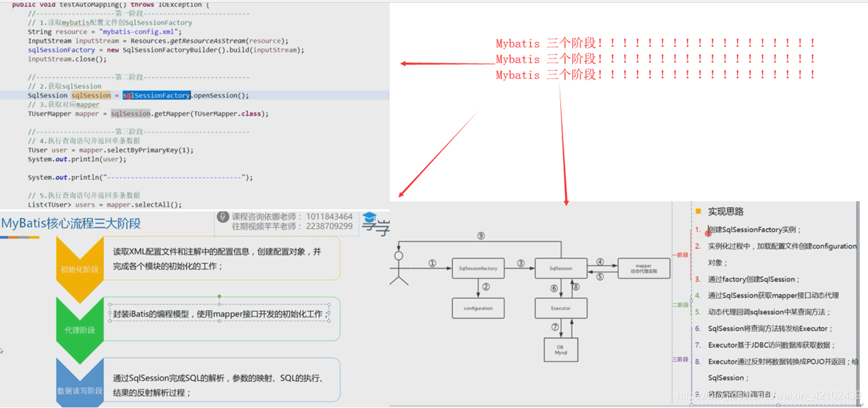Screen dimensions: 868x408
Task: Click the red 一阶段 label
Action: click(680, 254)
